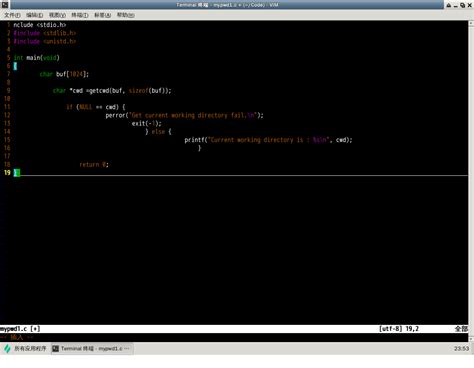The width and height of the screenshot is (474, 368).
Task: Click the '#include <unistd.h>' line
Action: [x=45, y=41]
